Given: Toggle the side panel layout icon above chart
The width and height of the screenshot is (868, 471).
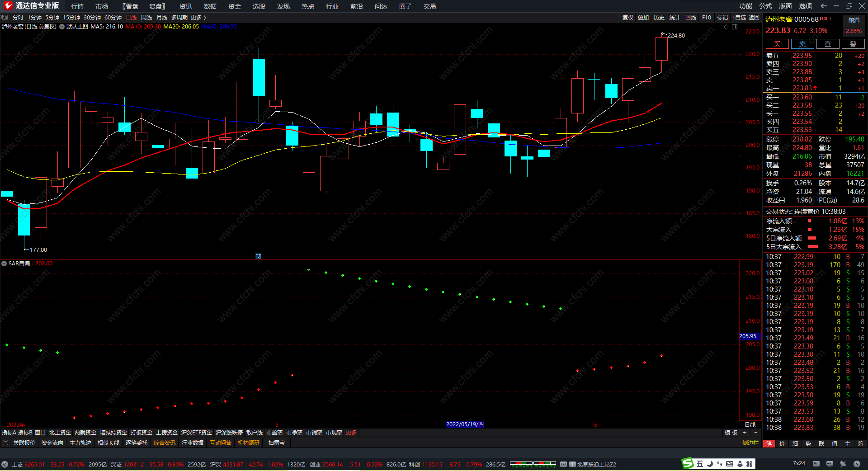Looking at the screenshot, I should click(x=735, y=27).
